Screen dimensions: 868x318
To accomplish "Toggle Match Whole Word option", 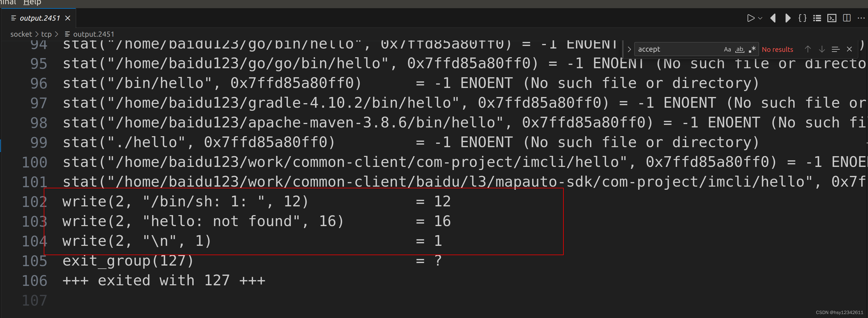I will (740, 49).
